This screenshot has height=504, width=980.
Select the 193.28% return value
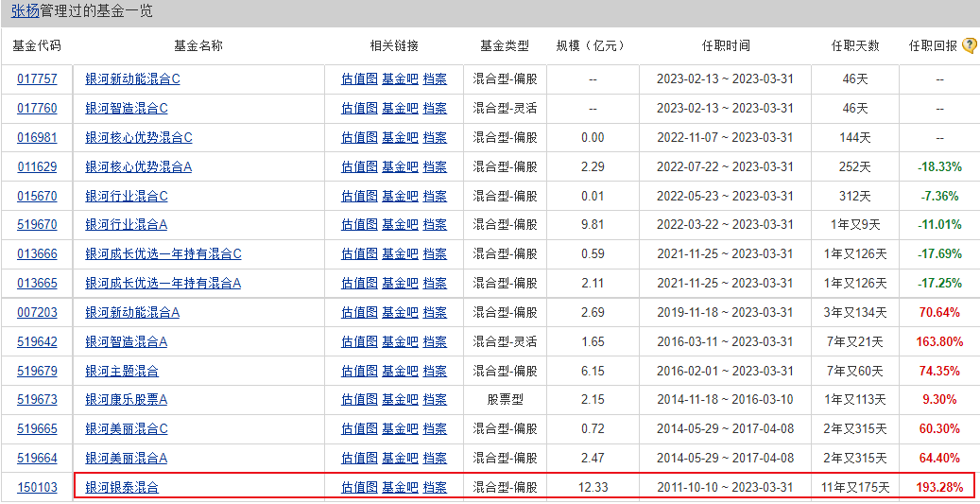(x=939, y=486)
